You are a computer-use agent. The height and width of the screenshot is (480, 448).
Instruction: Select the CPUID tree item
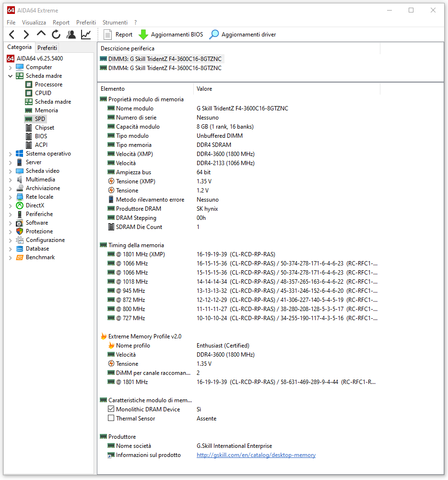pyautogui.click(x=43, y=93)
